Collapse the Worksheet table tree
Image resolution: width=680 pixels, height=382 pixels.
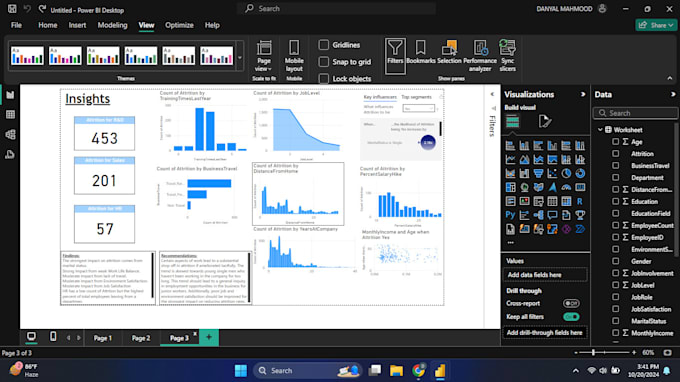click(x=600, y=130)
